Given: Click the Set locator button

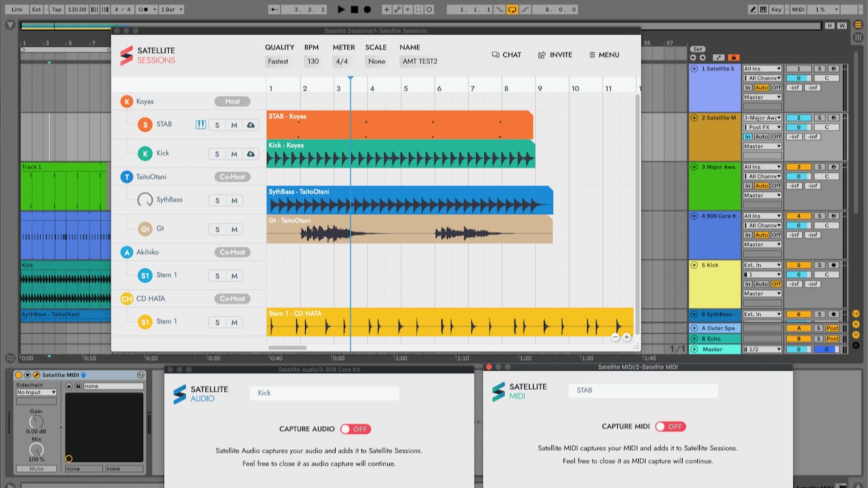Looking at the screenshot, I should (698, 49).
